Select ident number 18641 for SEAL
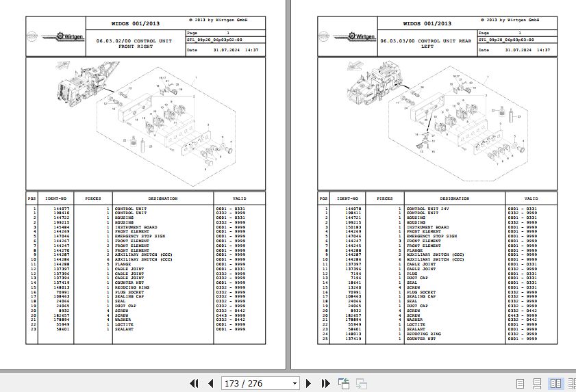 click(354, 283)
